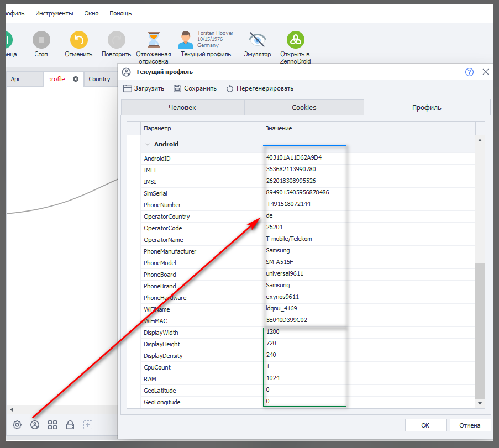Click OperatorCode value 26201
The height and width of the screenshot is (448, 499).
tap(274, 227)
